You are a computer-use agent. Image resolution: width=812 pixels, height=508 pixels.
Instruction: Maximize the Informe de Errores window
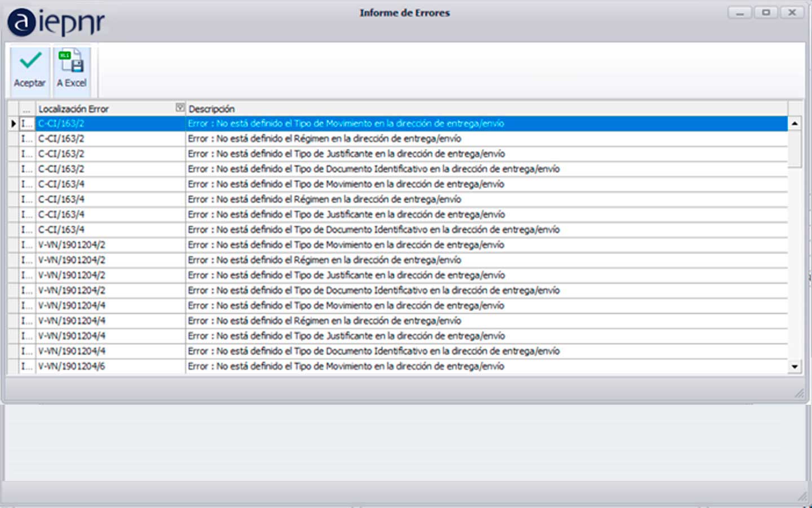[x=766, y=12]
